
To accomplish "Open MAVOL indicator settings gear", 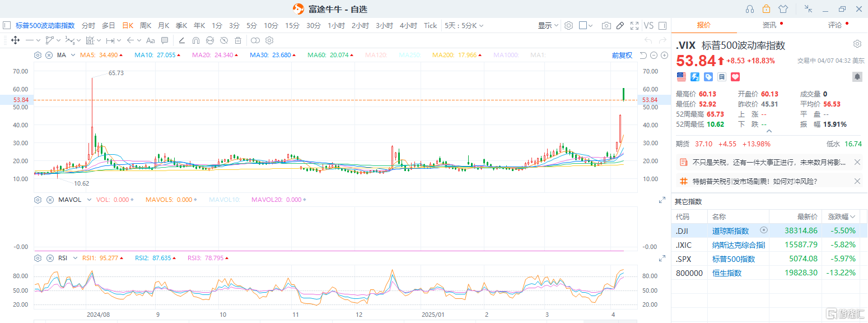I will tap(38, 200).
